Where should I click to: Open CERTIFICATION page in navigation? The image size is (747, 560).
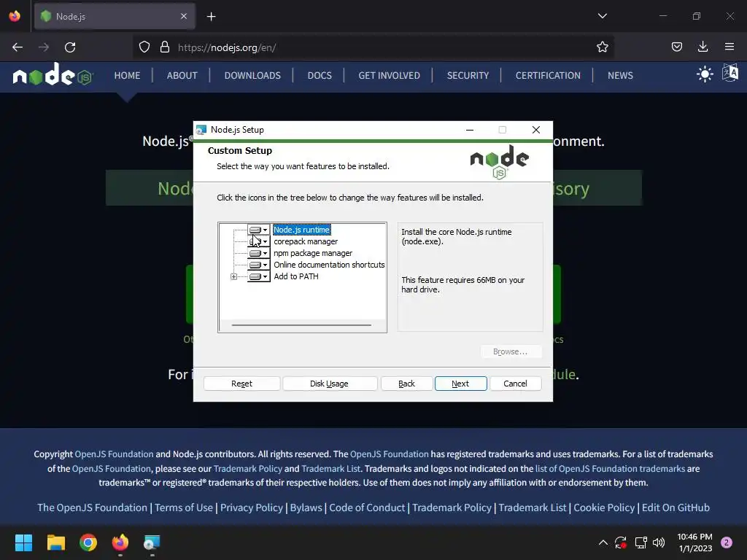coord(548,76)
